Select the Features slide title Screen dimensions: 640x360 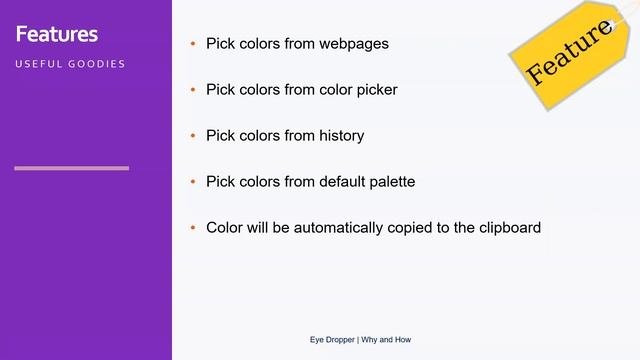[57, 34]
